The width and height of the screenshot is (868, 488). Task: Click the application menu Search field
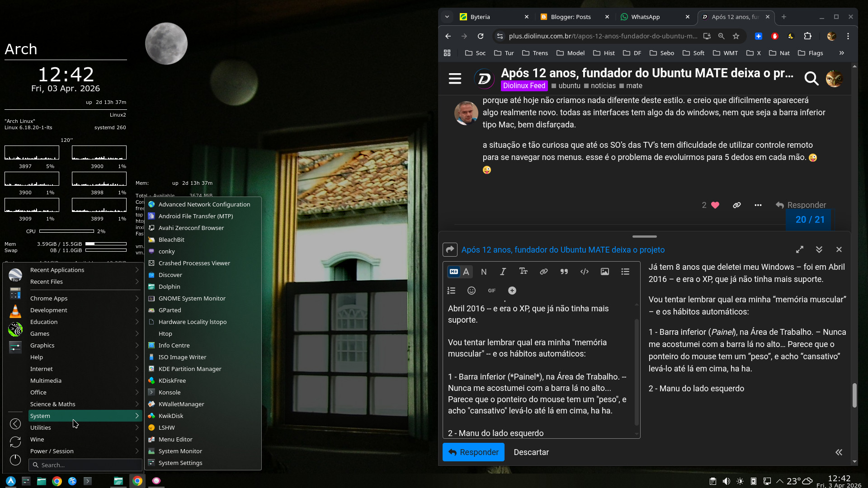[x=86, y=465]
